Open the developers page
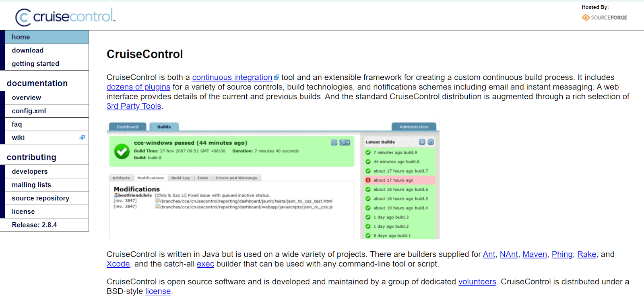Screen dimensions: 644x308 pyautogui.click(x=30, y=171)
